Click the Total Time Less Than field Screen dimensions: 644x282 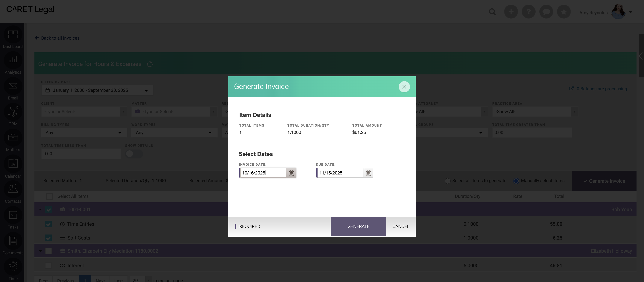point(81,154)
